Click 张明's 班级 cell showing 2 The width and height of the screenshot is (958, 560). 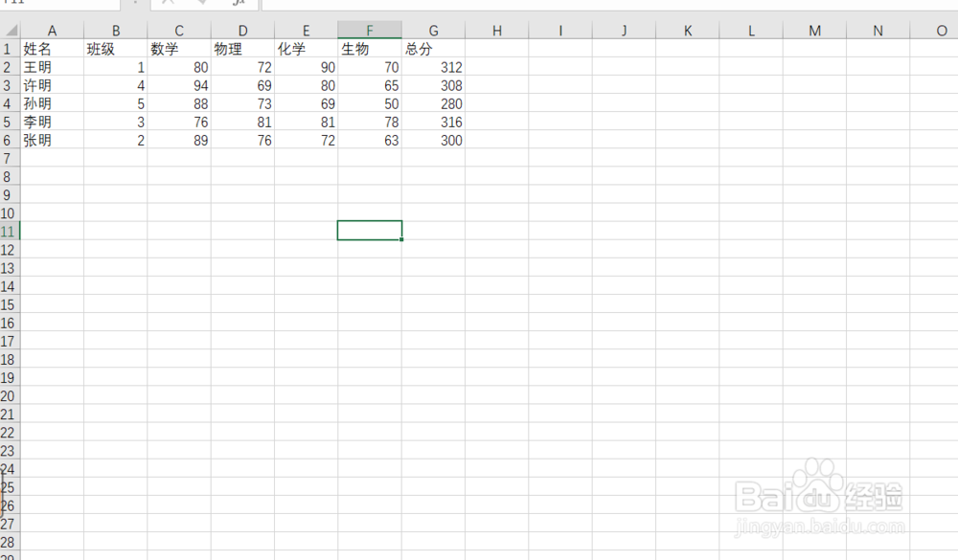point(116,140)
